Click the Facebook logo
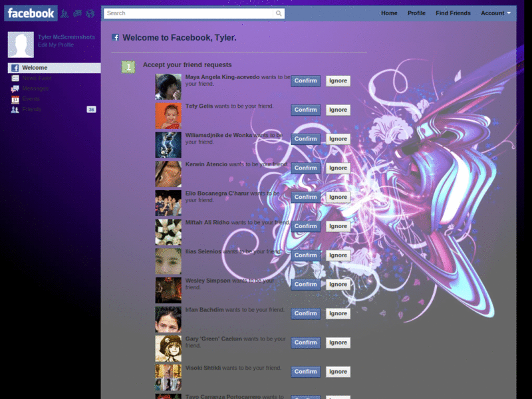The width and height of the screenshot is (532, 399). pos(31,13)
